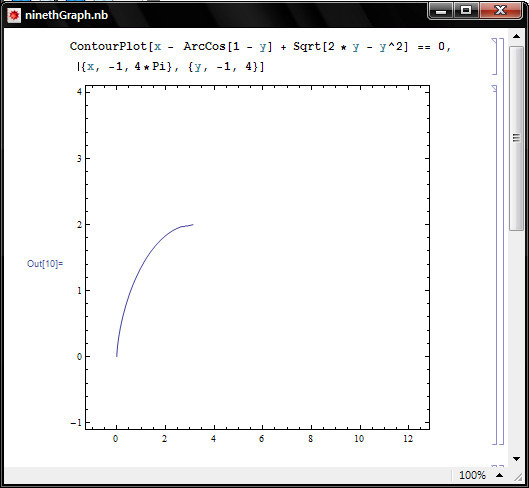Click the Sqrt[2 * y - y^2] term
Viewport: 529px width, 488px height.
[x=351, y=46]
